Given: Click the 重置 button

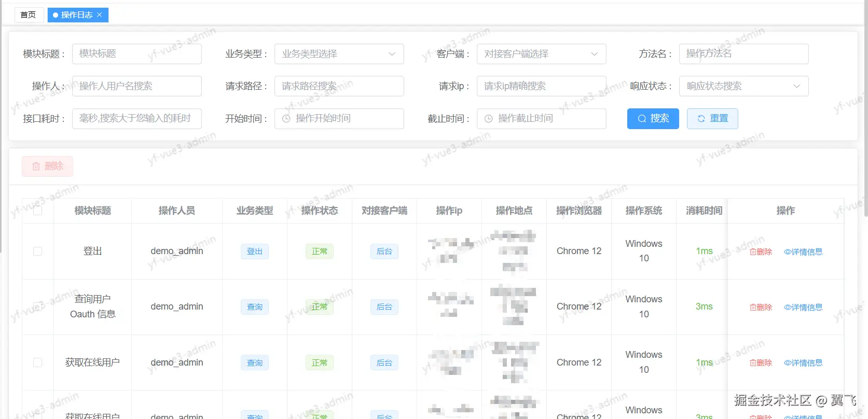Looking at the screenshot, I should (x=712, y=119).
